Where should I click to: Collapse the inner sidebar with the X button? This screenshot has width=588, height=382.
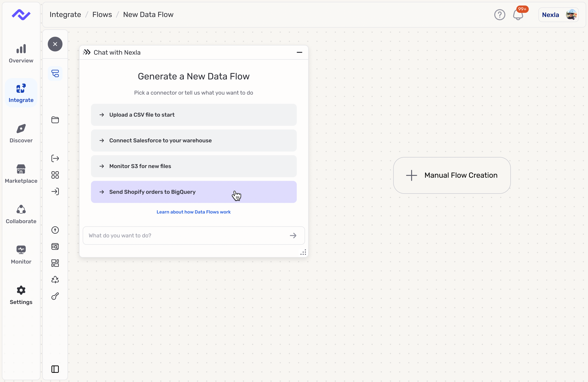pyautogui.click(x=55, y=44)
